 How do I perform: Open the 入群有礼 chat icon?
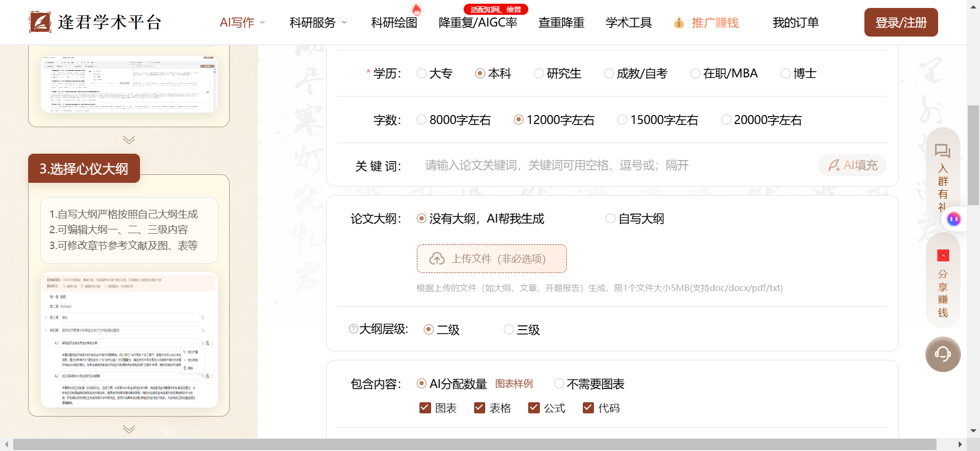point(942,151)
